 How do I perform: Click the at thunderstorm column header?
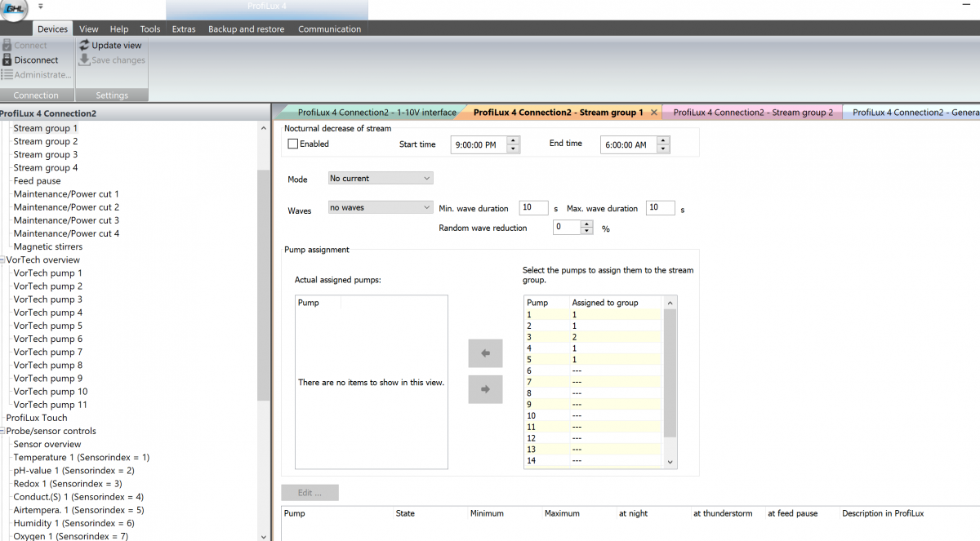click(722, 513)
